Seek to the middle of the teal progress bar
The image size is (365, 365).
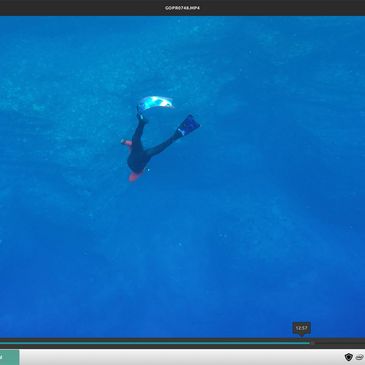pos(155,343)
